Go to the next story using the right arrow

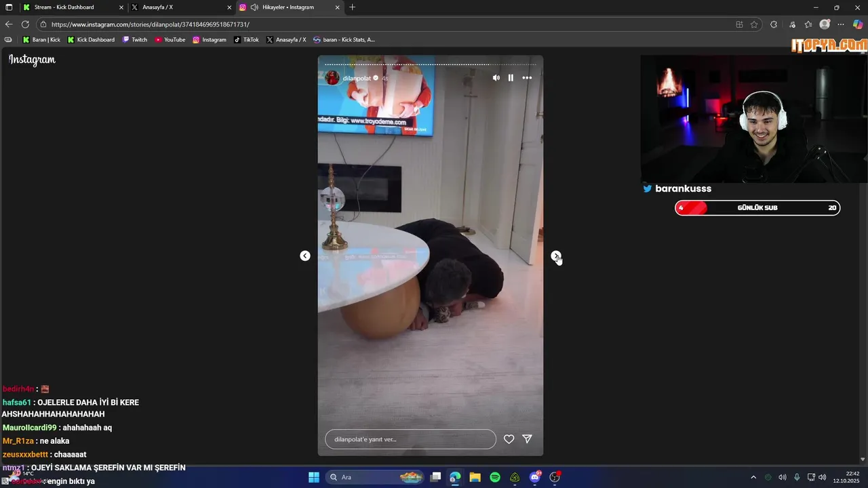coord(556,256)
